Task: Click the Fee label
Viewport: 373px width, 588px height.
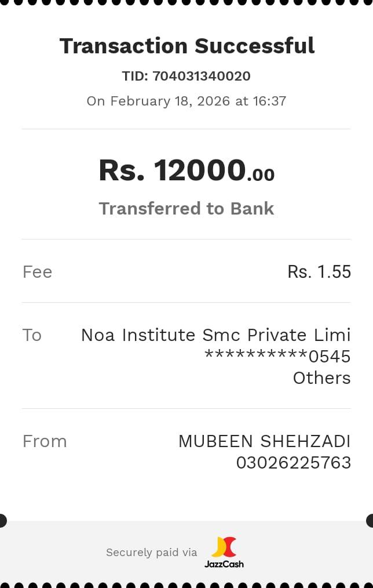Action: 37,272
